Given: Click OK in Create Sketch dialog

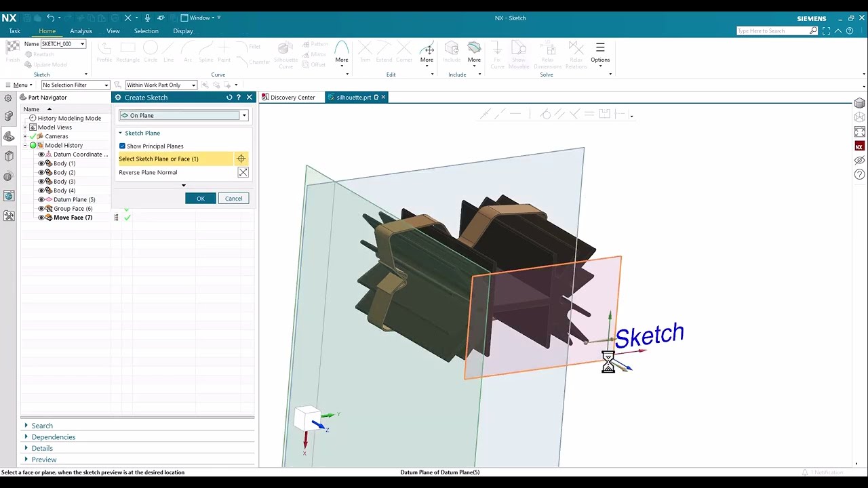Looking at the screenshot, I should (201, 199).
